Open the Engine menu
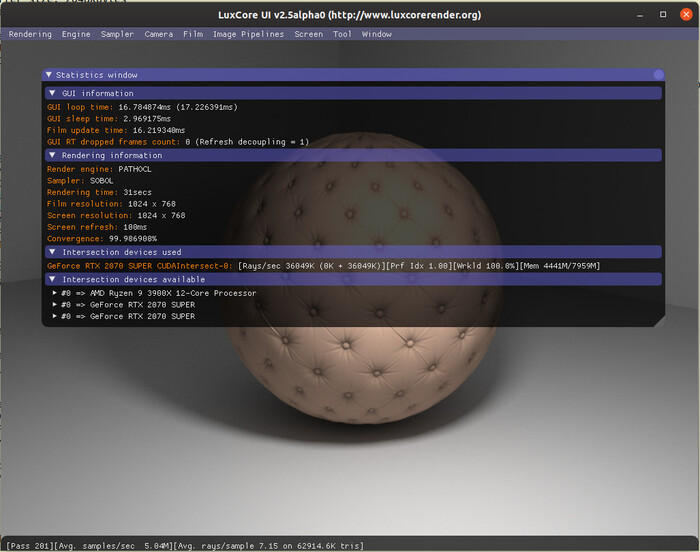Viewport: 700px width, 552px height. [x=76, y=34]
